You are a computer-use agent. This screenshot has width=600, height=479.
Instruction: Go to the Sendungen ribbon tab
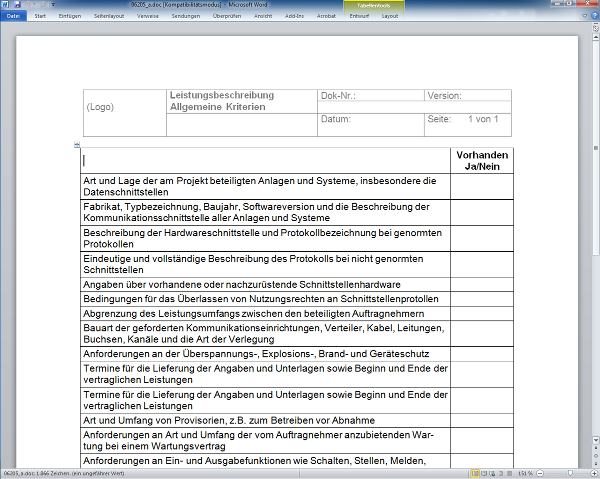pos(186,16)
